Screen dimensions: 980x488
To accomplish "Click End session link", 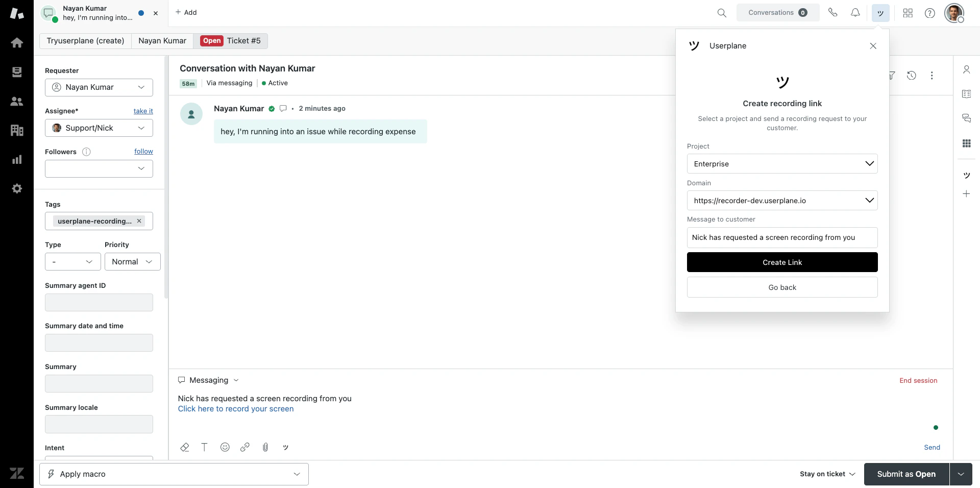I will pos(918,381).
